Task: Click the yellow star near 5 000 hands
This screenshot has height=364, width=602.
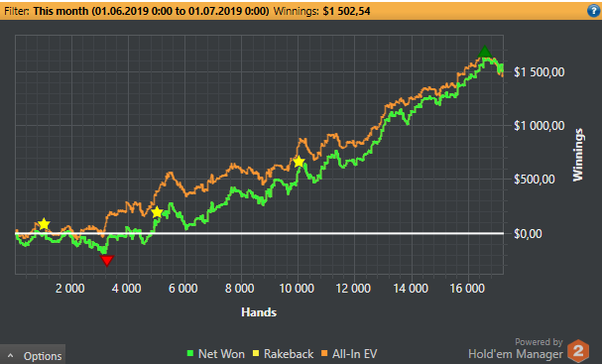Action: [157, 212]
